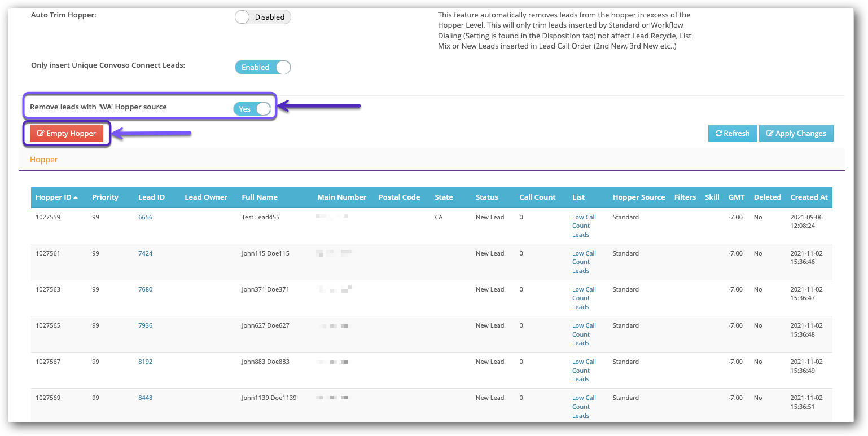Open lead ID 6656

145,217
